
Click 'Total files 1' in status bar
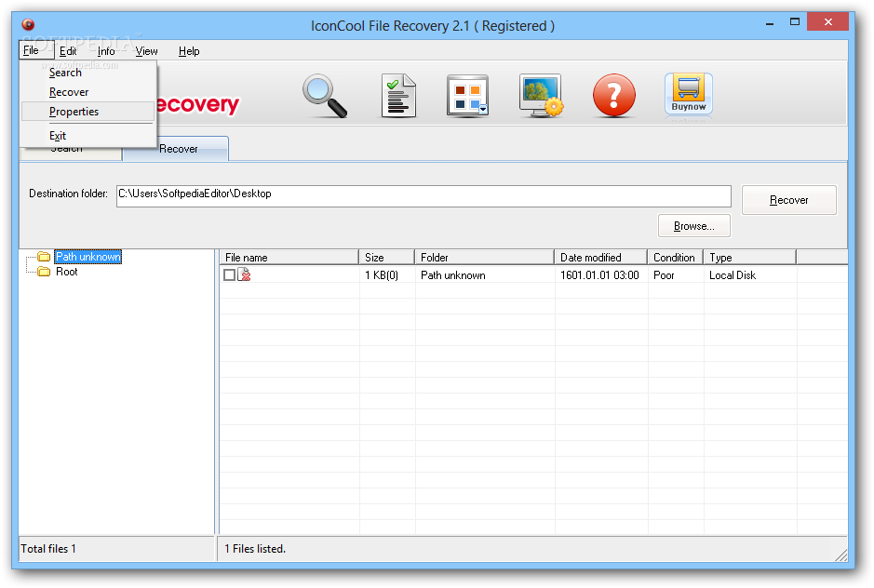[48, 548]
